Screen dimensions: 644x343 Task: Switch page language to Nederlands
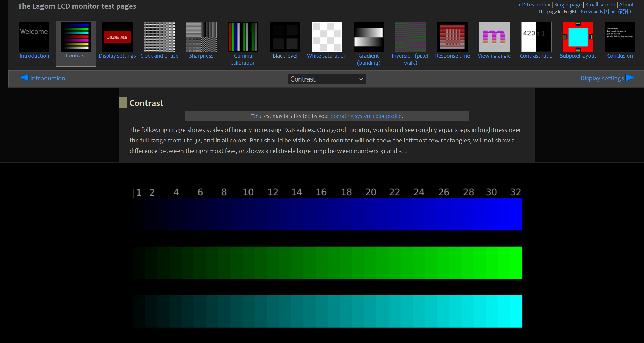click(592, 11)
